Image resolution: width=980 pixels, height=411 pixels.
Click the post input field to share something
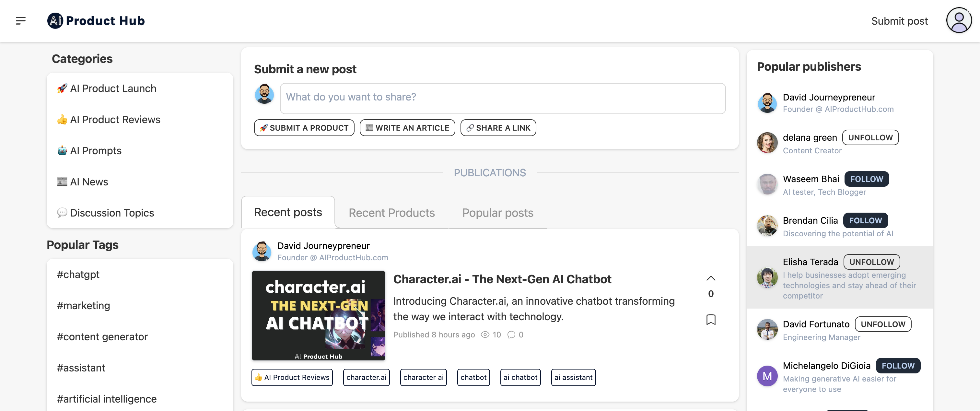(x=503, y=98)
